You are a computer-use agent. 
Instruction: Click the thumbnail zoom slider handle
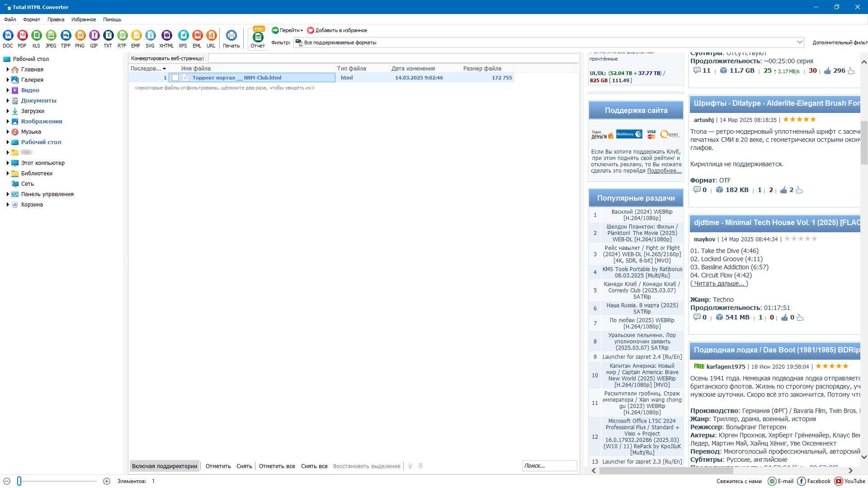[19, 481]
